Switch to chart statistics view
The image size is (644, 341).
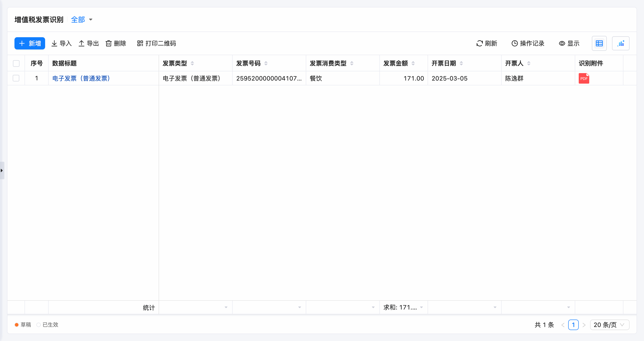pyautogui.click(x=620, y=44)
